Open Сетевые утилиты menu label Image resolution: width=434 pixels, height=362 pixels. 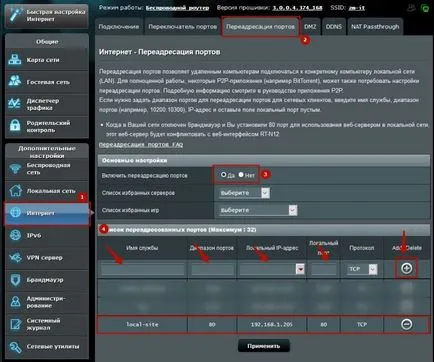pyautogui.click(x=53, y=347)
